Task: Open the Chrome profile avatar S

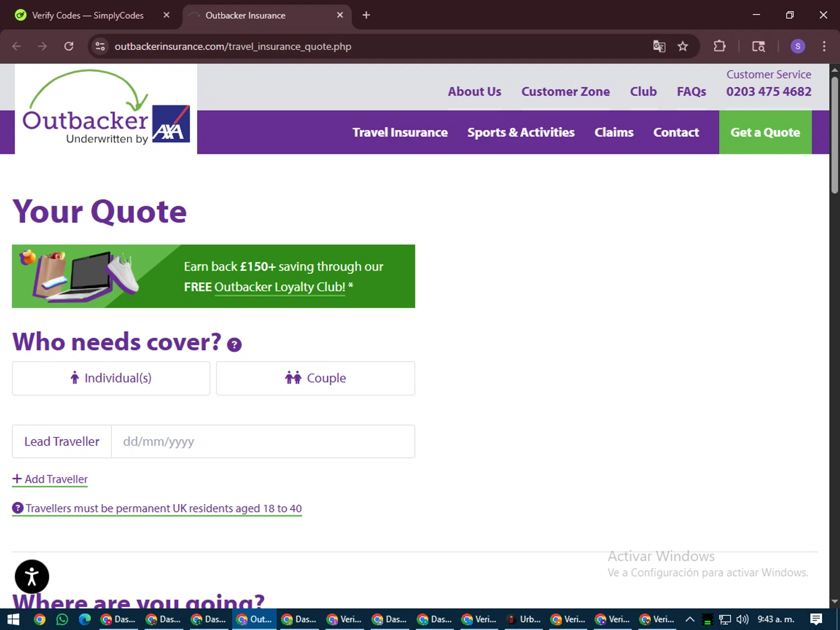Action: (x=797, y=46)
